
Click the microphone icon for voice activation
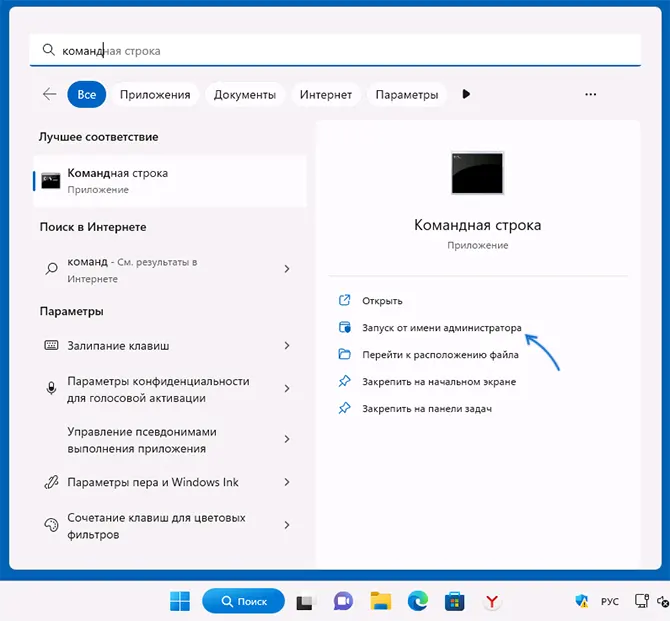[x=51, y=388]
